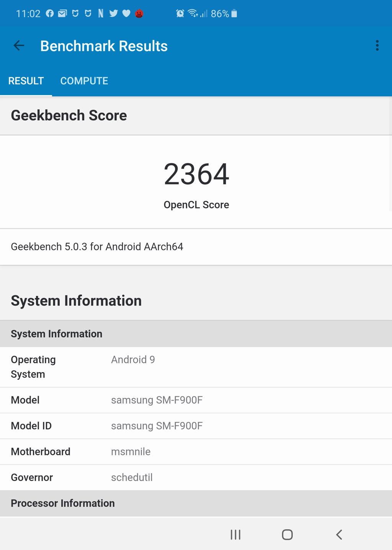Tap the Android navigation back chevron

click(x=339, y=535)
